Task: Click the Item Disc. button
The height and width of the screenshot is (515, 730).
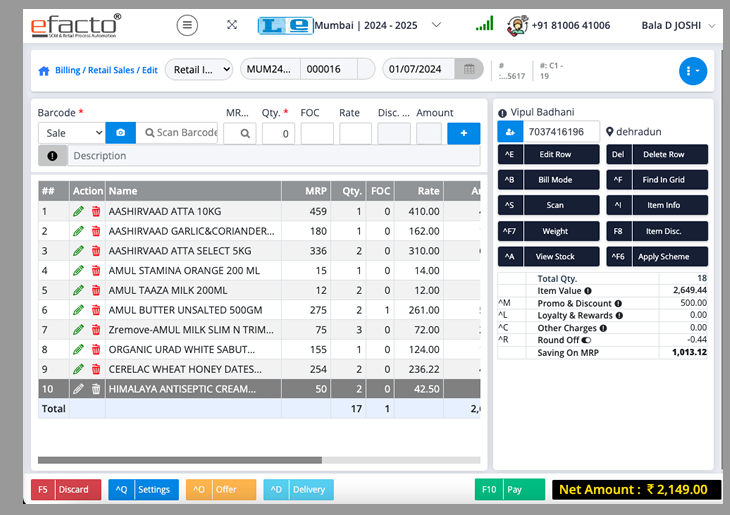Action: point(657,231)
